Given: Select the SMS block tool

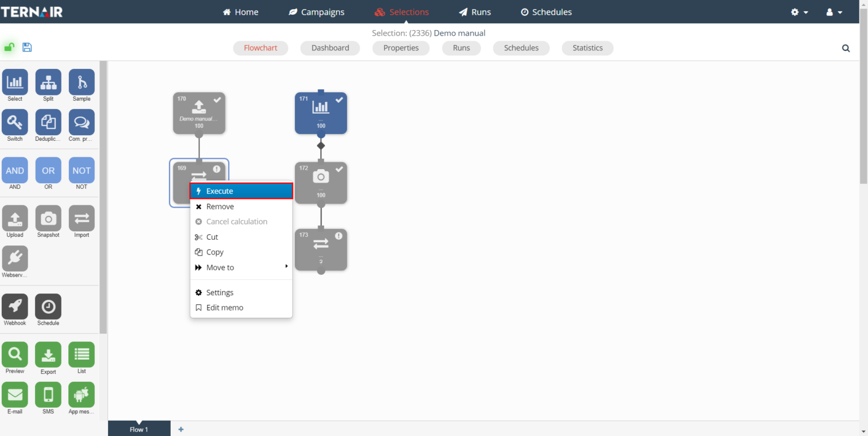Looking at the screenshot, I should 48,395.
